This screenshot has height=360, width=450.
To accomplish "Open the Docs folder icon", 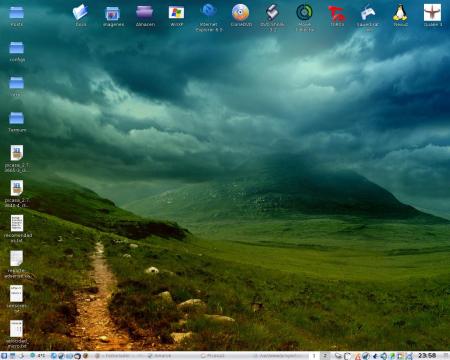I will (80, 12).
